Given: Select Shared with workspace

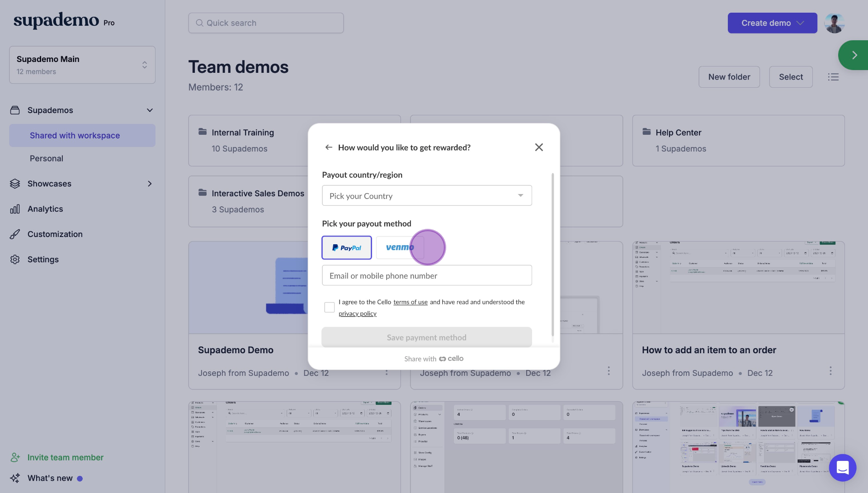Looking at the screenshot, I should click(82, 136).
